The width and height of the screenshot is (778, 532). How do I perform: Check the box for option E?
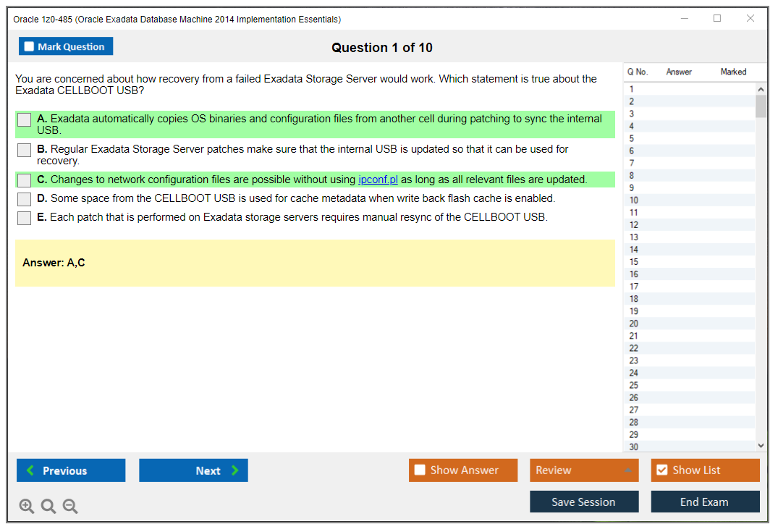[x=25, y=218]
